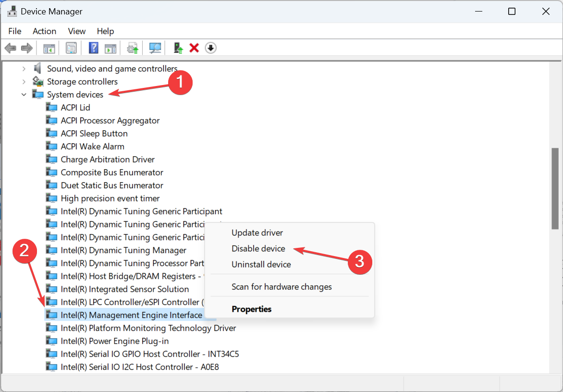
Task: Click the blue Help question-mark icon
Action: click(x=93, y=48)
